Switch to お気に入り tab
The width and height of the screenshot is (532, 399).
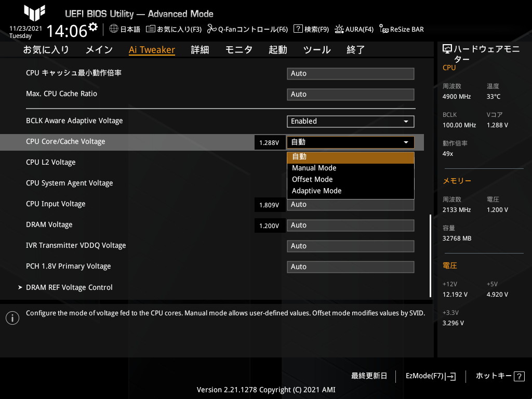pos(46,49)
